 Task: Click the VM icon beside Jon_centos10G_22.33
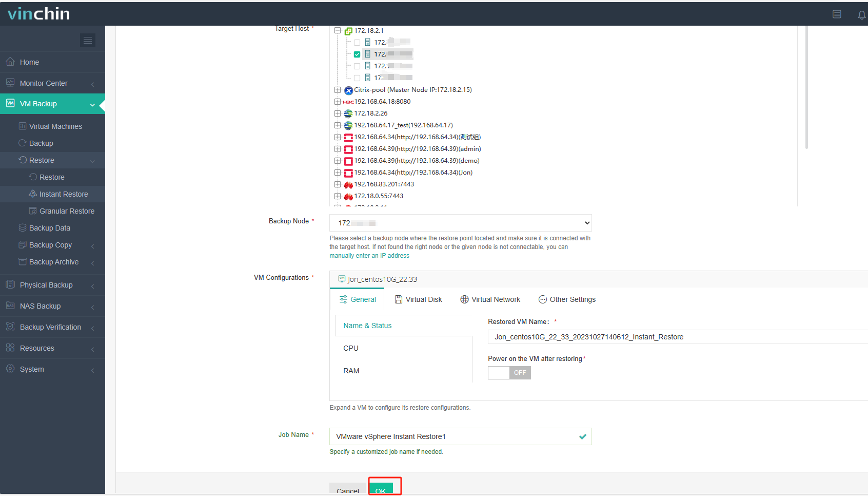coord(342,279)
